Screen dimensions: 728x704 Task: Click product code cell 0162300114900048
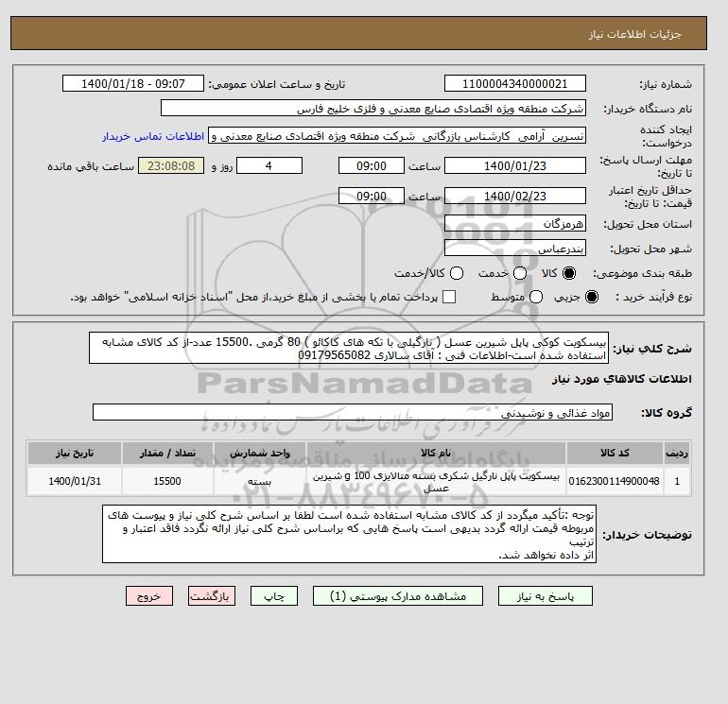click(615, 482)
